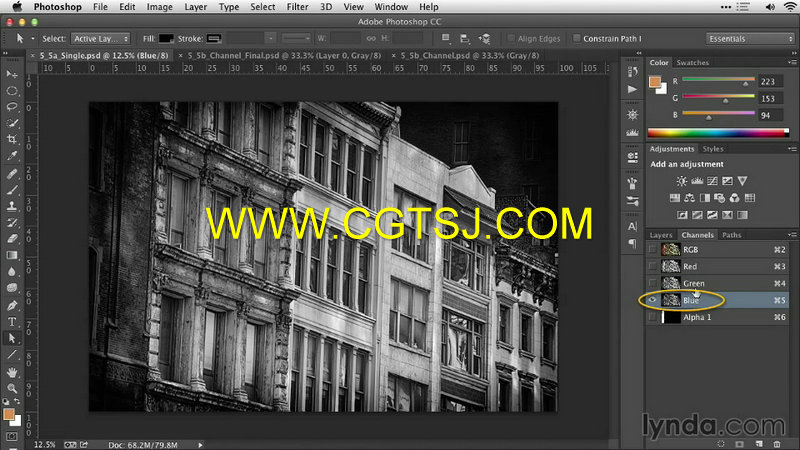
Task: Select the Blue channel thumbnail
Action: tap(671, 300)
